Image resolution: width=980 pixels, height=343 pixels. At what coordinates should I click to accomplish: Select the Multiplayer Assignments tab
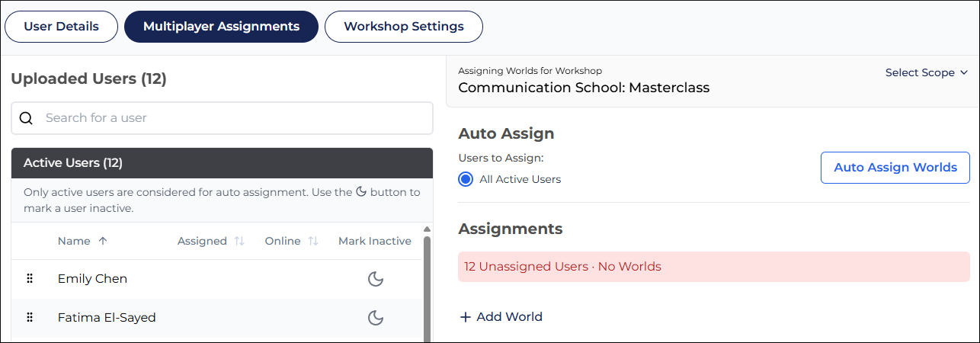[x=221, y=27]
